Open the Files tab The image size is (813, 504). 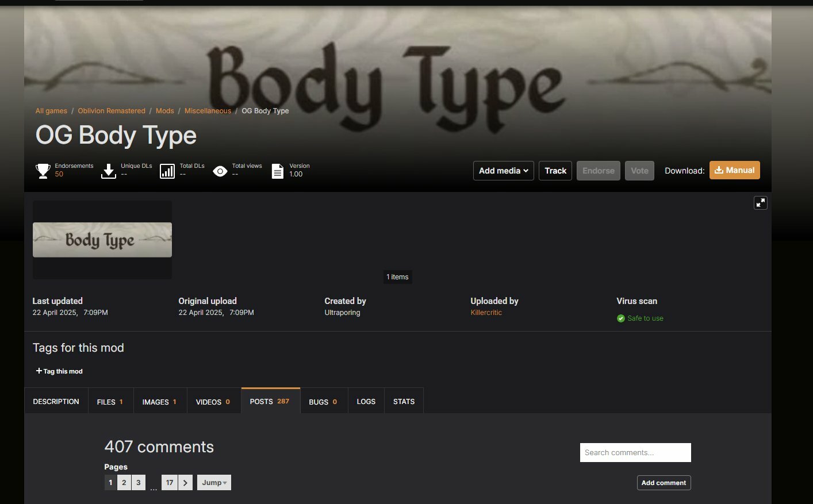pos(110,402)
